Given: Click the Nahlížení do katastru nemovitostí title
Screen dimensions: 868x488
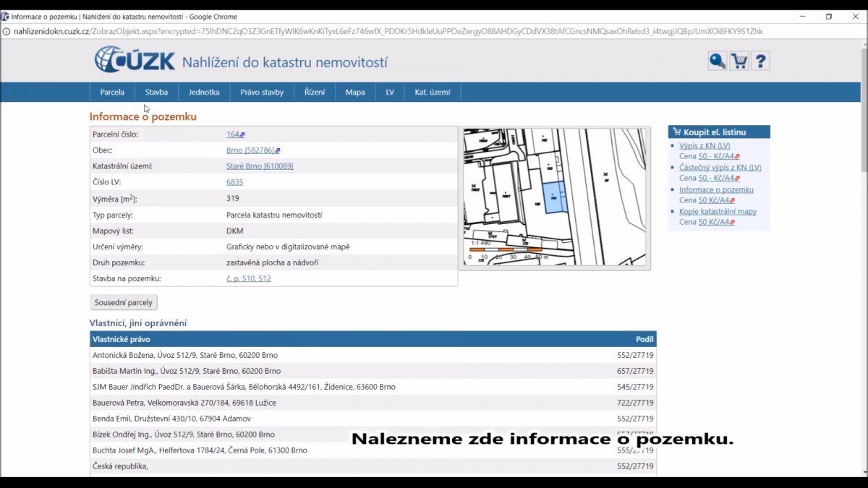Looking at the screenshot, I should click(x=284, y=62).
